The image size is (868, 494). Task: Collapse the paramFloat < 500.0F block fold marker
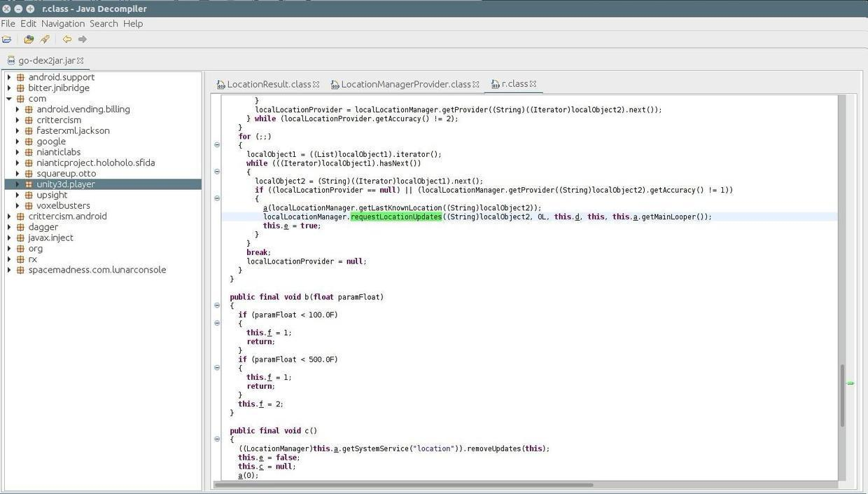(x=217, y=368)
